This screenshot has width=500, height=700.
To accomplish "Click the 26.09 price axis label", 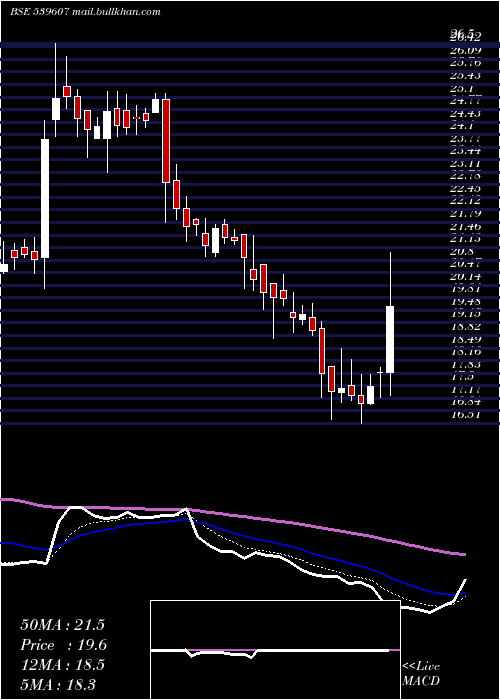I will (x=465, y=50).
